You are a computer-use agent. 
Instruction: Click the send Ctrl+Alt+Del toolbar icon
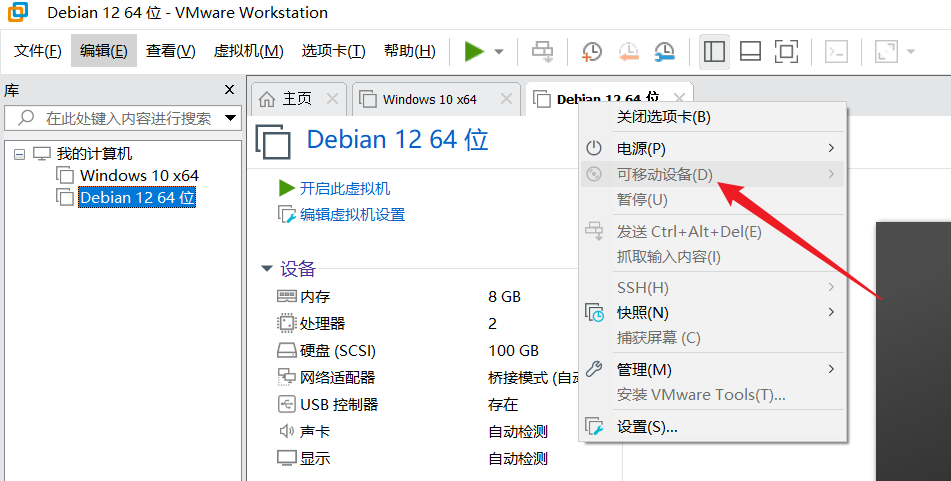click(542, 52)
